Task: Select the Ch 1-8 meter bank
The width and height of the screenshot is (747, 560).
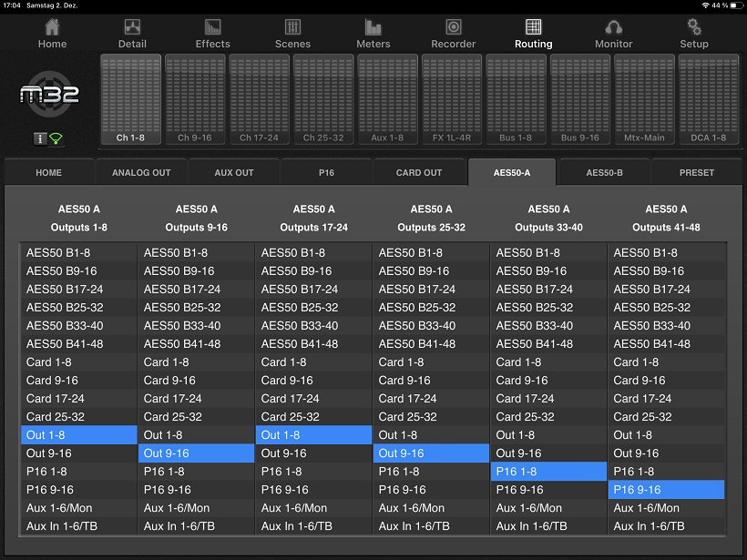Action: click(130, 99)
